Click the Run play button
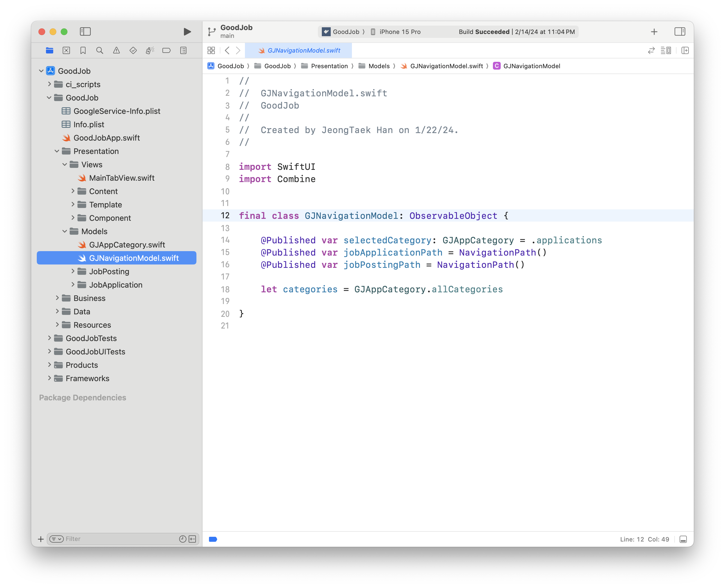The height and width of the screenshot is (588, 725). click(x=187, y=32)
